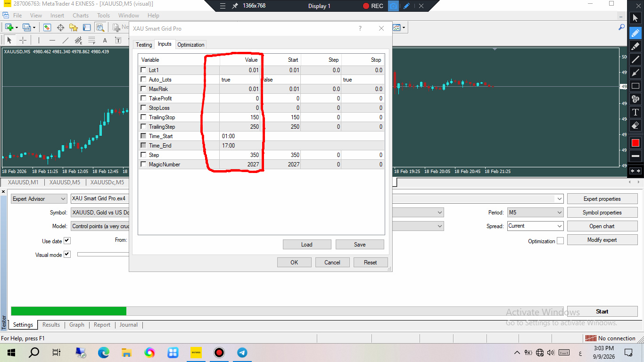Open the Spread Current dropdown
644x362 pixels.
tap(535, 226)
